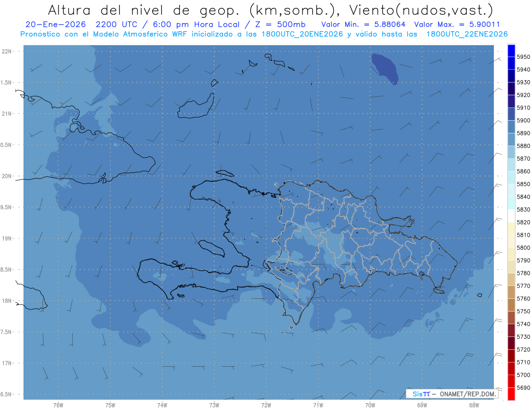The image size is (532, 411).
Task: Click the '76W' longitude label
Action: click(58, 406)
